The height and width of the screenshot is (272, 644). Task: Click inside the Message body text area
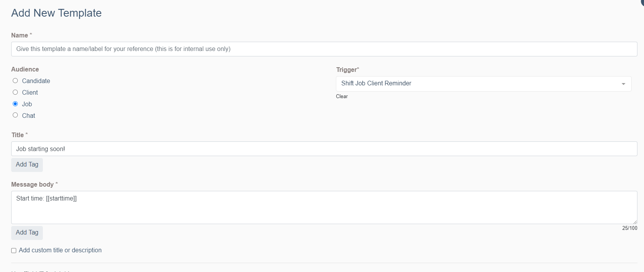[x=324, y=207]
